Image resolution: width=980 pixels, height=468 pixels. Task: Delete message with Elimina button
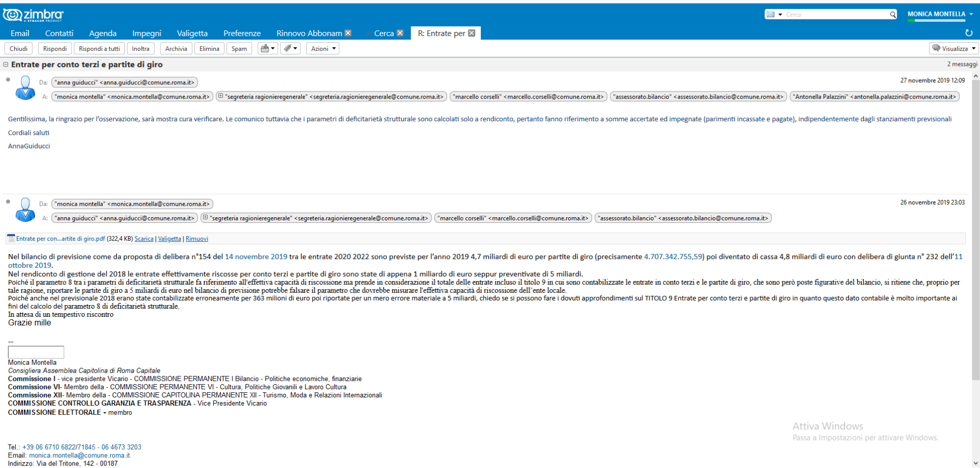(x=209, y=49)
